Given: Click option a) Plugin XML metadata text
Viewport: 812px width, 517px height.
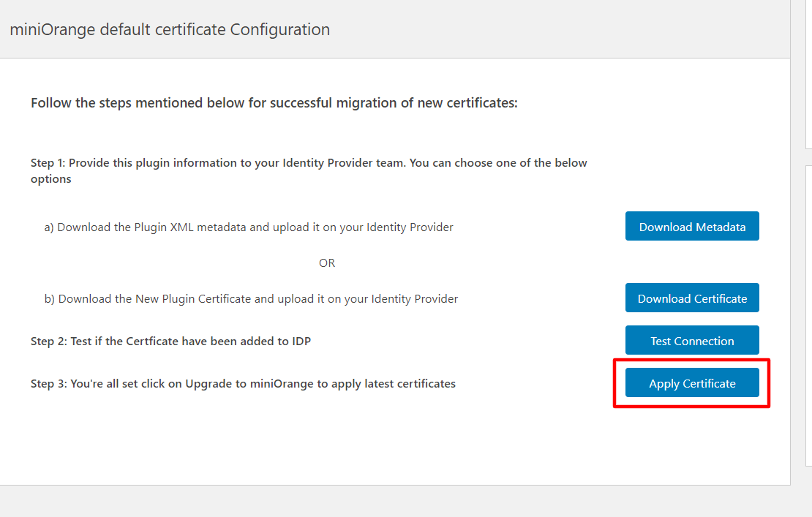Looking at the screenshot, I should click(x=249, y=227).
